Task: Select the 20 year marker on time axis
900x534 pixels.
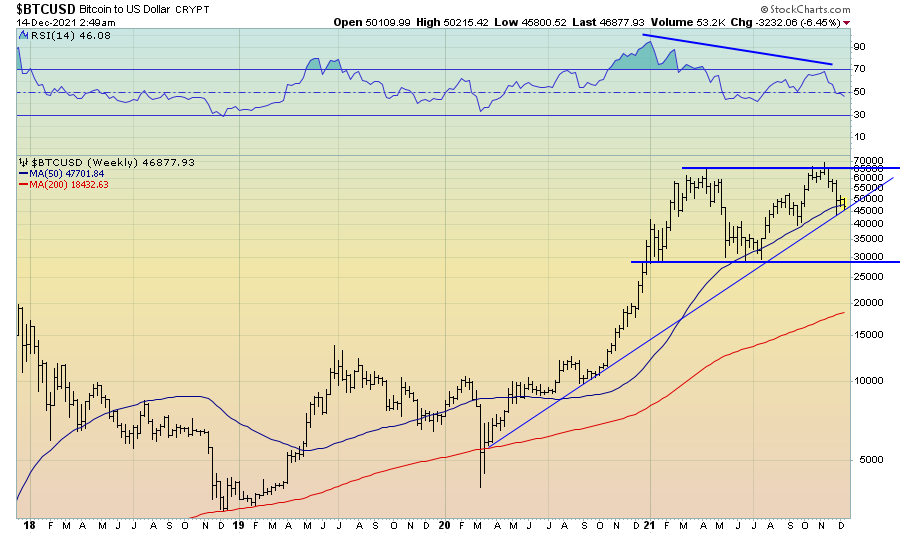Action: (x=444, y=524)
